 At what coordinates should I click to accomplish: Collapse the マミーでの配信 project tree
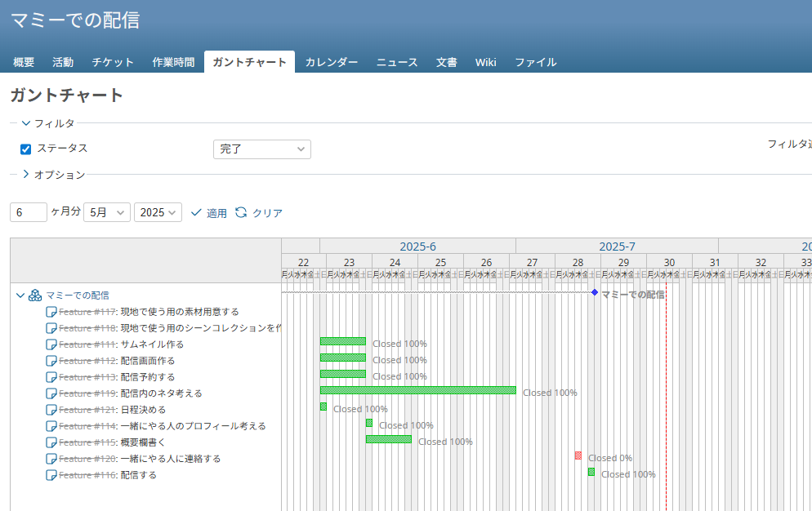click(x=20, y=295)
